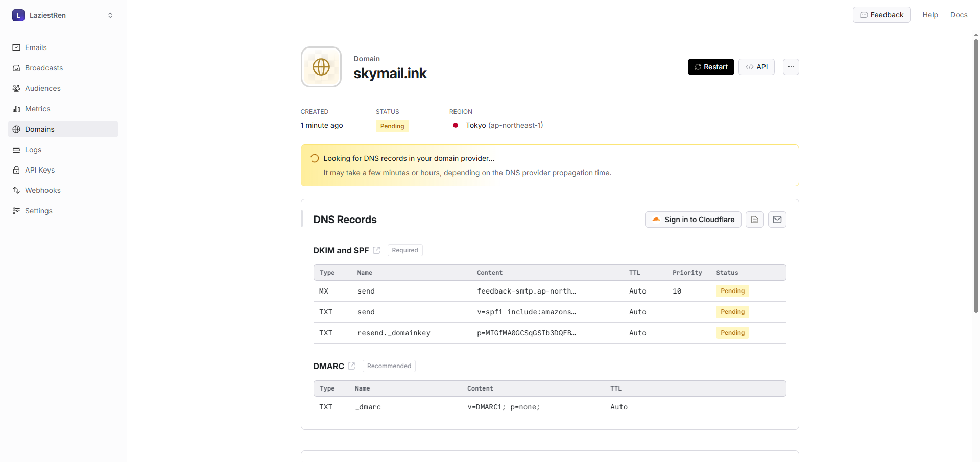Open the Docs link
This screenshot has height=462, width=980.
pos(959,15)
